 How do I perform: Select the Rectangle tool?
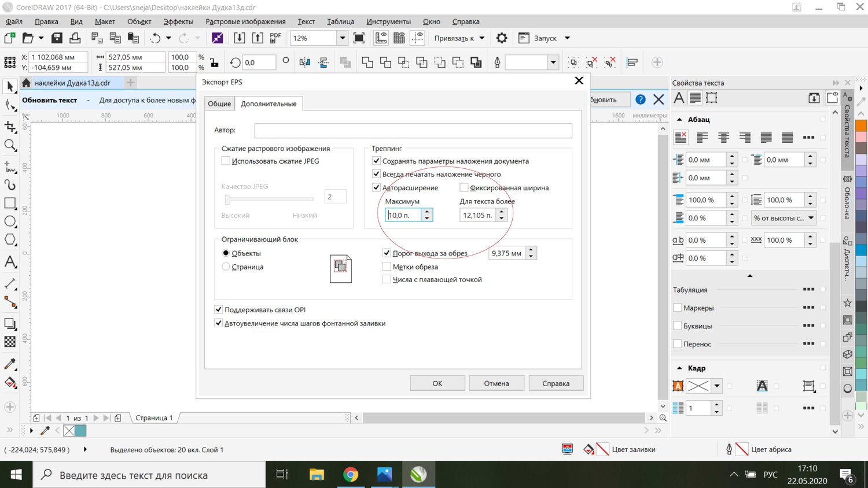(x=10, y=204)
